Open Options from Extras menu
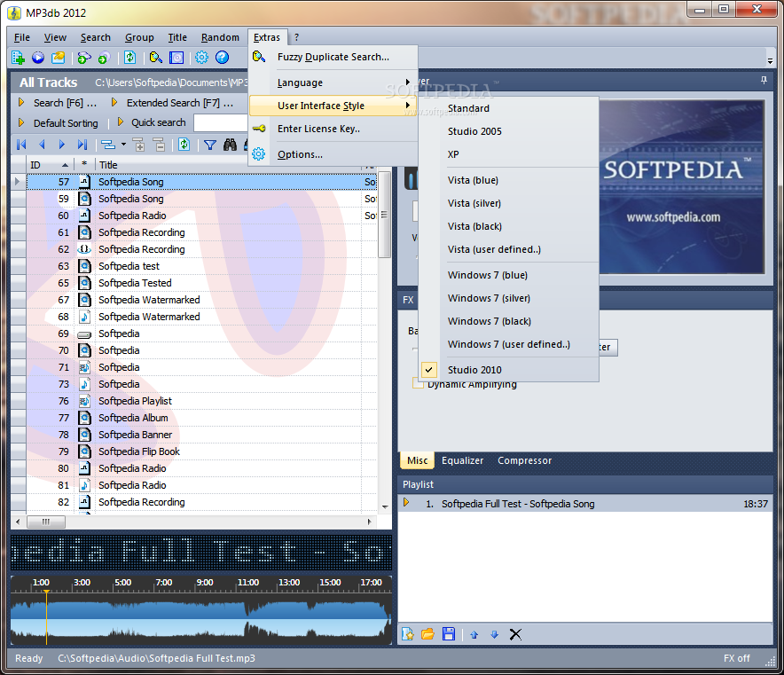The width and height of the screenshot is (784, 675). point(333,154)
